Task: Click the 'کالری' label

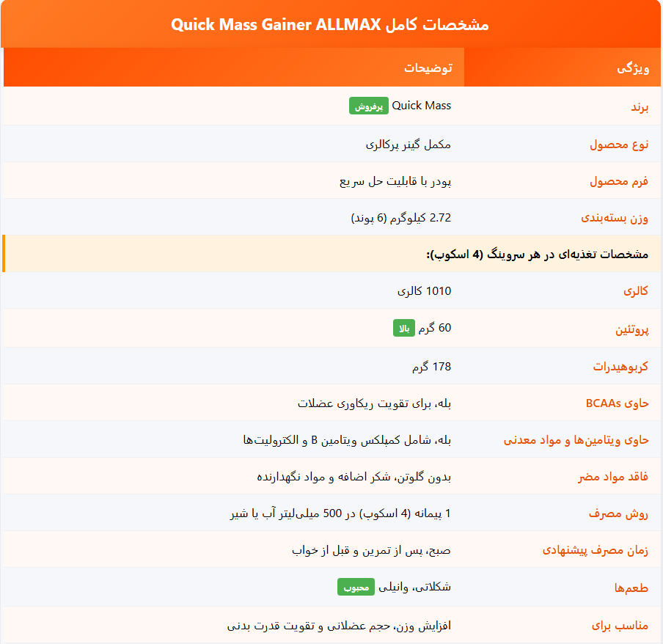Action: 636,291
